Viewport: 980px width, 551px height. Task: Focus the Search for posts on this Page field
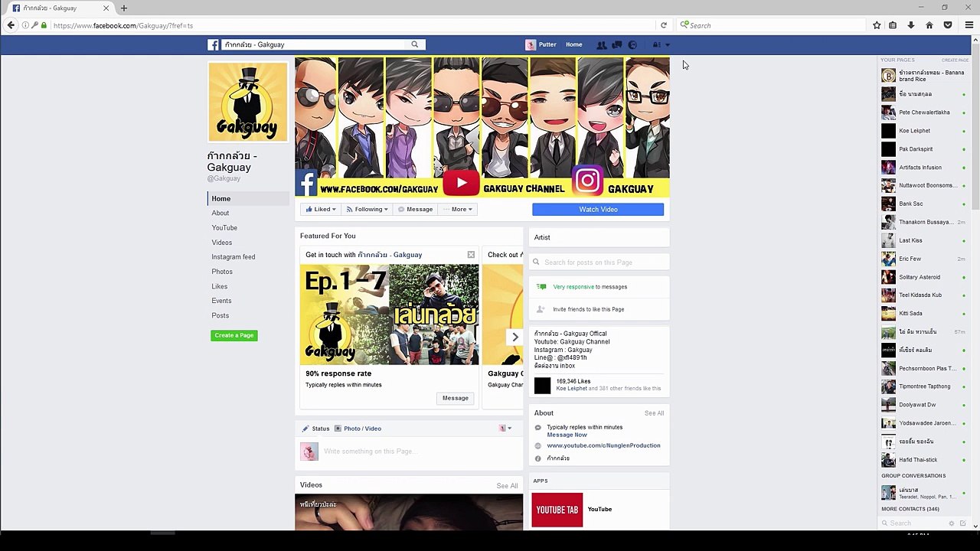(599, 262)
